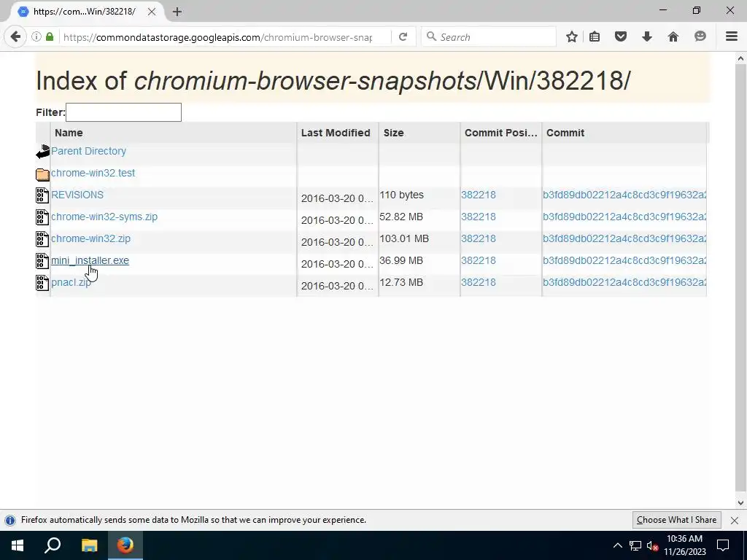The width and height of the screenshot is (747, 560).
Task: Click the Firefox taskbar icon
Action: click(125, 545)
